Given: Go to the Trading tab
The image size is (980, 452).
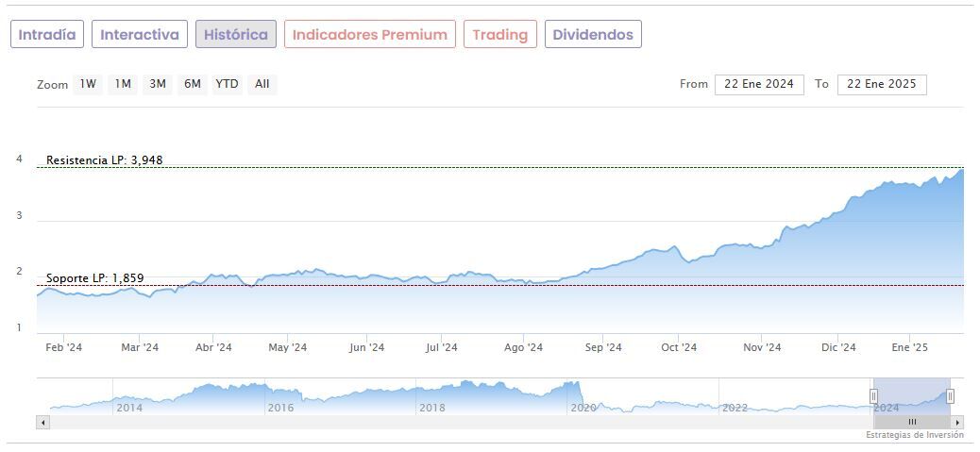Looking at the screenshot, I should pyautogui.click(x=499, y=35).
